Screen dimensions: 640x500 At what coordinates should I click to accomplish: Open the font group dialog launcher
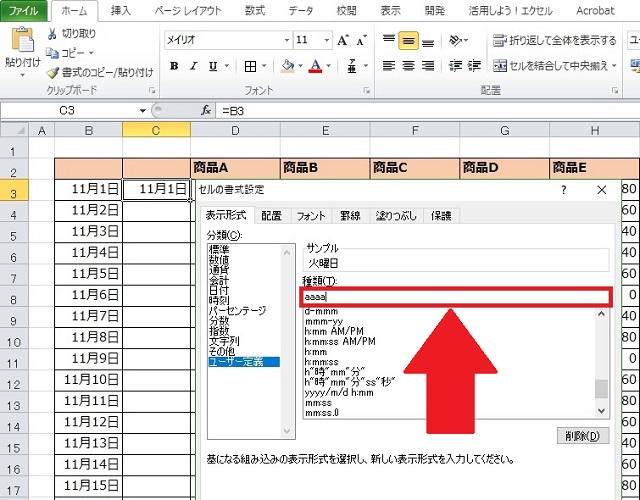pyautogui.click(x=367, y=91)
